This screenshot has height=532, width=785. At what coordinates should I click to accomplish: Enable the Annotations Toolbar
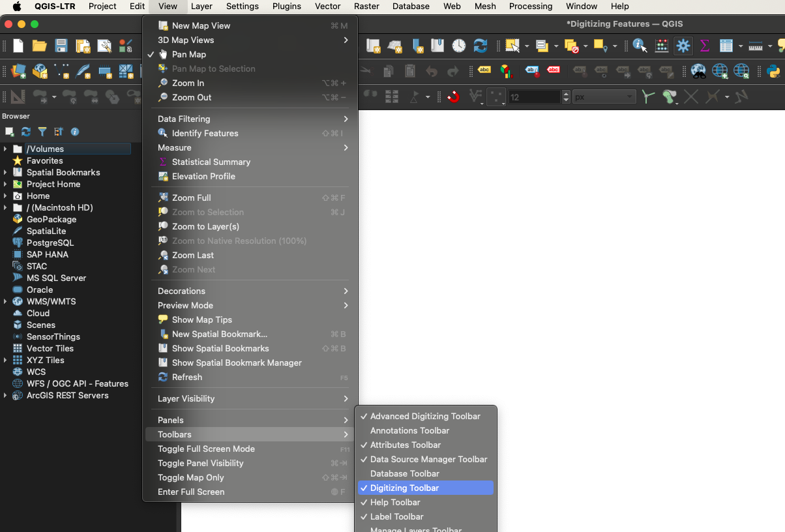point(426,430)
